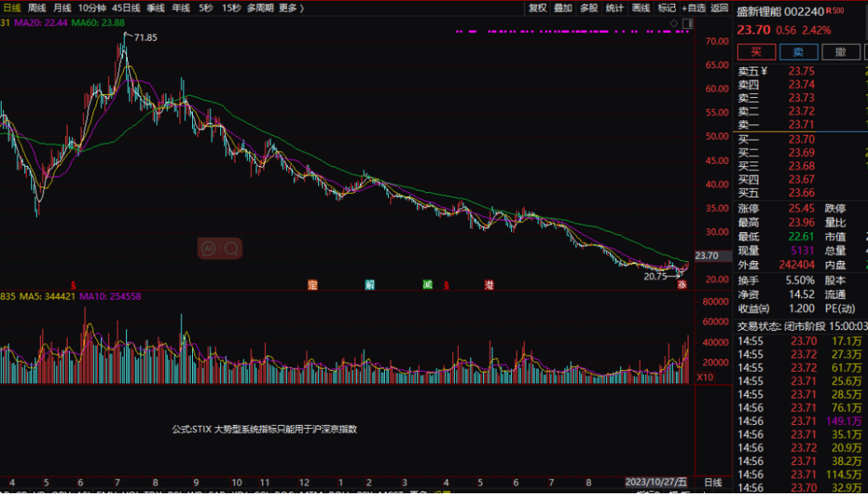The image size is (868, 494).
Task: Click the MA5: 344421 volume label
Action: coord(47,296)
